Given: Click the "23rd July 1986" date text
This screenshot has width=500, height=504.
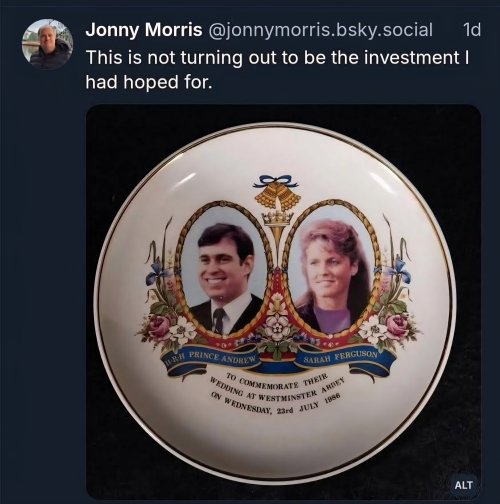Looking at the screenshot, I should click(x=308, y=404).
